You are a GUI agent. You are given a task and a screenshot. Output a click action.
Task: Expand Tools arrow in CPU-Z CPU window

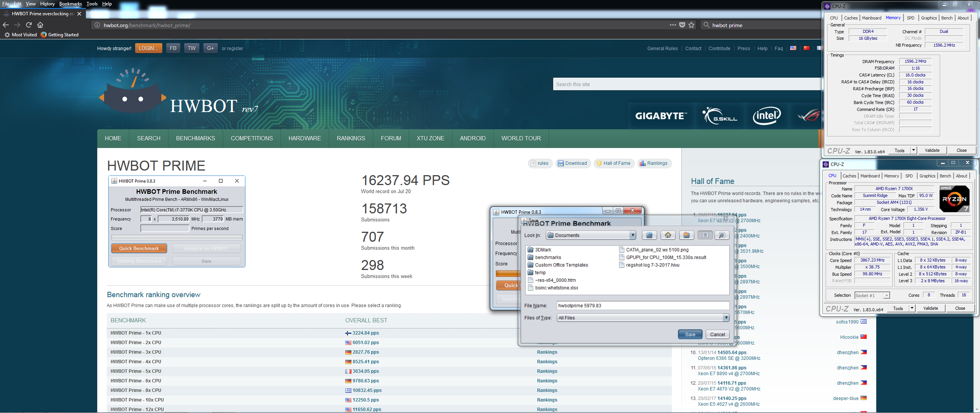point(912,308)
